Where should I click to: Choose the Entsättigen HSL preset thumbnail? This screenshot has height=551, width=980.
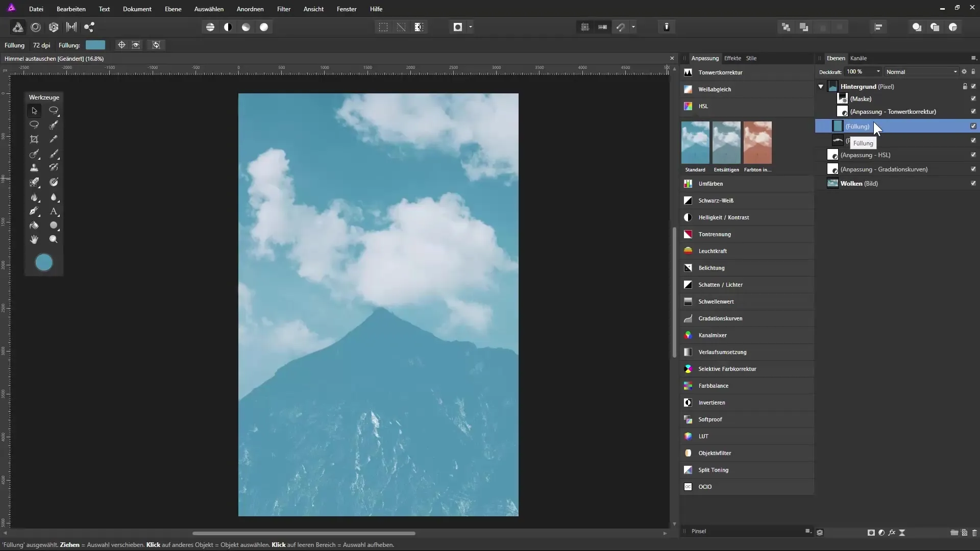click(726, 142)
